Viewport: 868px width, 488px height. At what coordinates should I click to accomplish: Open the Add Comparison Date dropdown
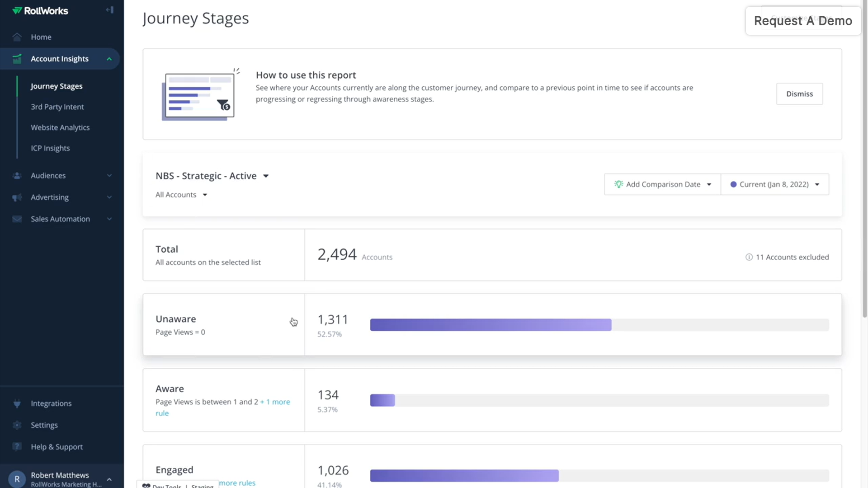tap(662, 184)
